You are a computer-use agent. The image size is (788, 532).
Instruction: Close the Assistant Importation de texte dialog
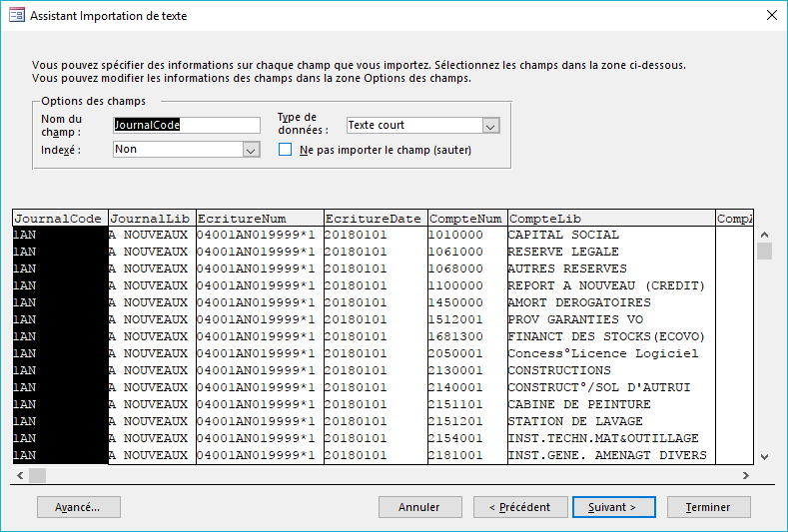(x=772, y=16)
